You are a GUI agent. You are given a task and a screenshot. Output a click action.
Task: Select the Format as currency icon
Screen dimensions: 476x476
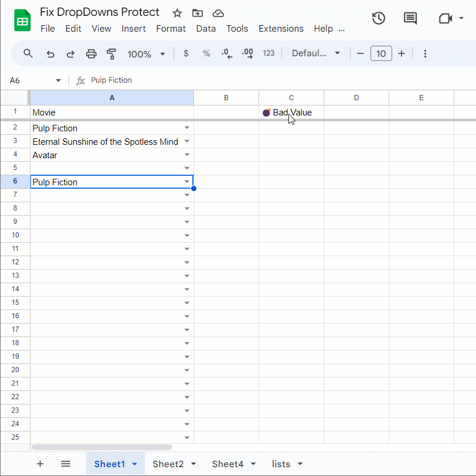click(186, 53)
